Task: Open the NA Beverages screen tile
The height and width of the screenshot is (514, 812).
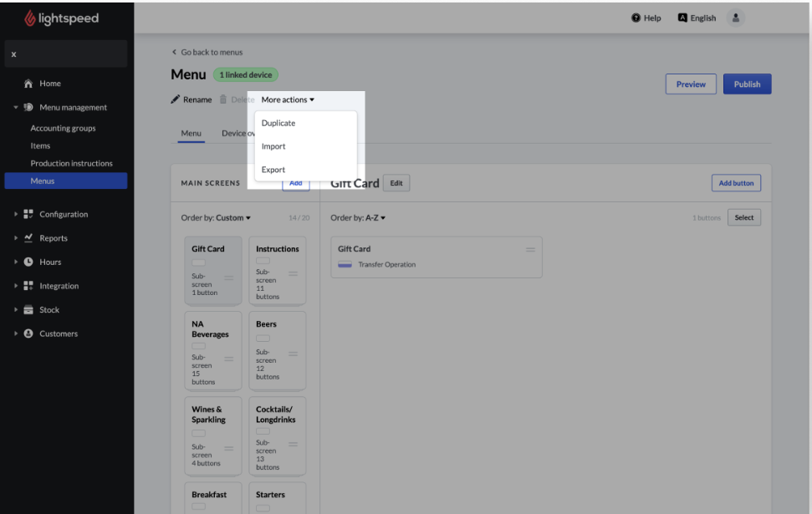Action: coord(212,351)
